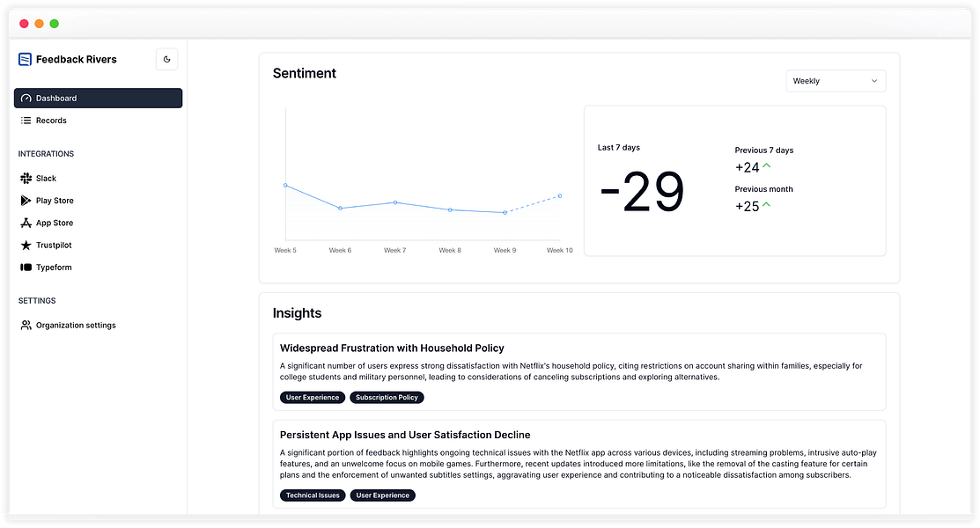This screenshot has height=528, width=980.
Task: Click the Organization settings people icon
Action: click(26, 326)
